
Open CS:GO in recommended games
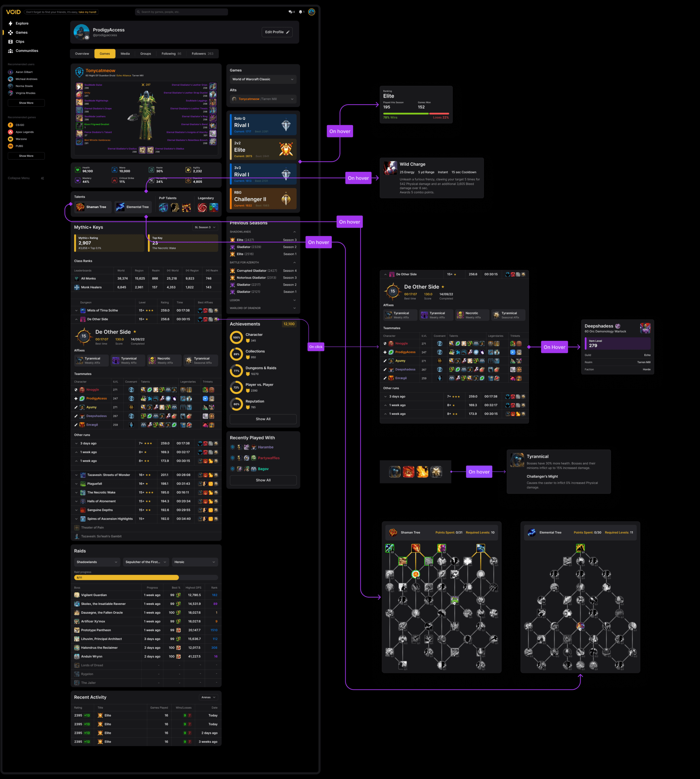pyautogui.click(x=16, y=125)
